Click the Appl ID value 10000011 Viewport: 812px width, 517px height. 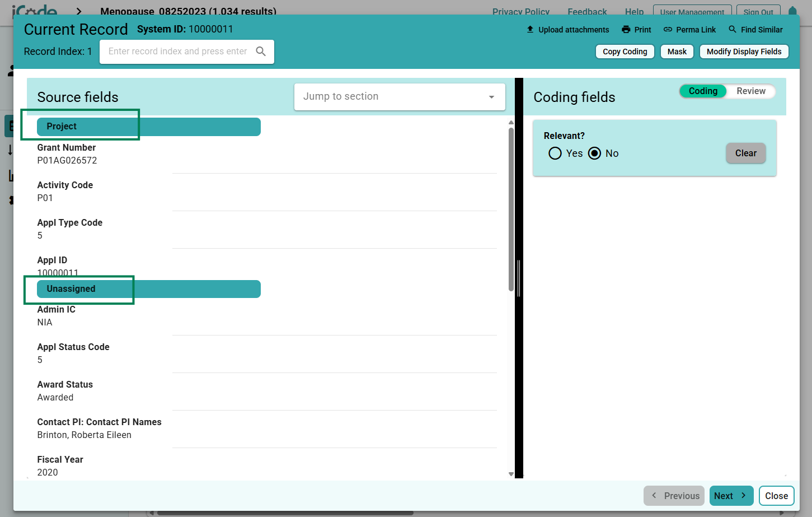(58, 273)
